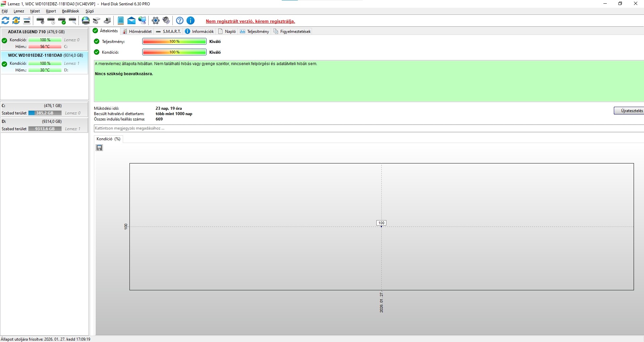Switch to the Hőmérséklet tab
Screen dimensions: 644x342
tap(137, 31)
